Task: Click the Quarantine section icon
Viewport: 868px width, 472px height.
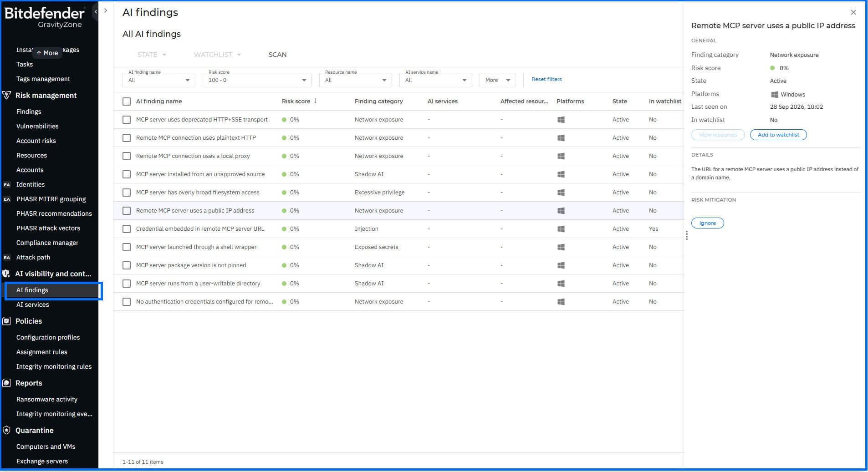Action: click(6, 430)
